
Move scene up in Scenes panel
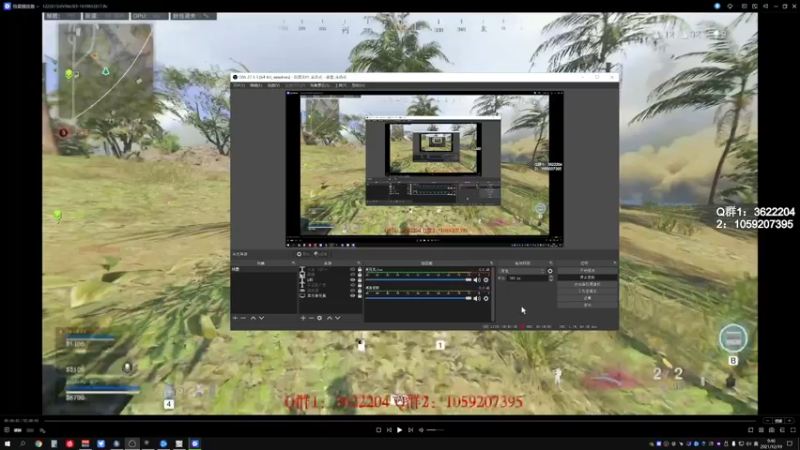253,318
